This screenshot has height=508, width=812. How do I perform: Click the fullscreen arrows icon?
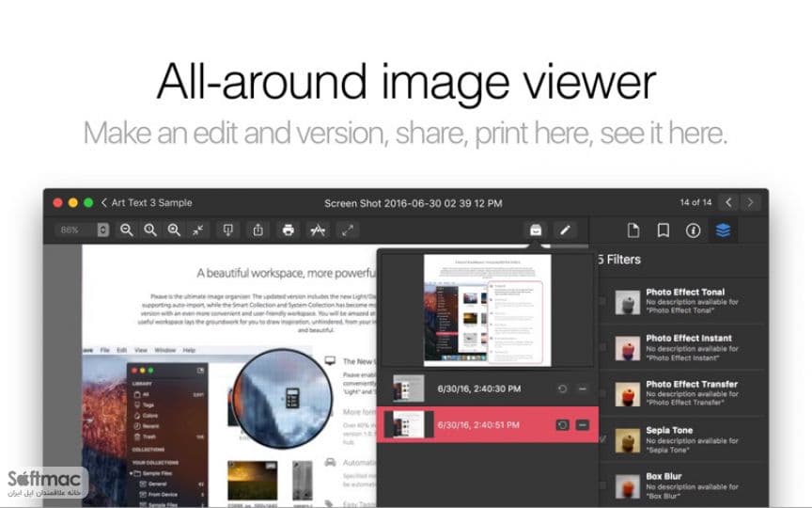(x=348, y=230)
